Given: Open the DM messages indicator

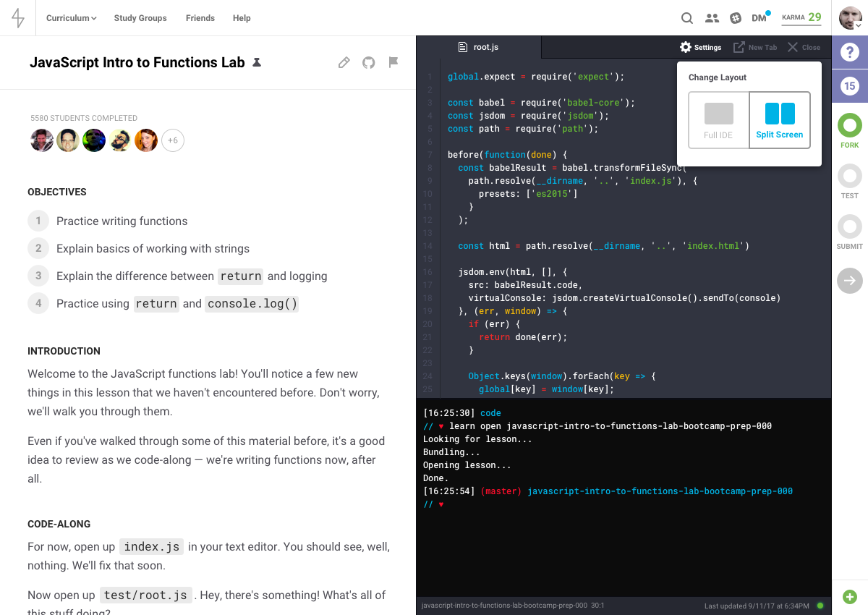Looking at the screenshot, I should point(760,17).
